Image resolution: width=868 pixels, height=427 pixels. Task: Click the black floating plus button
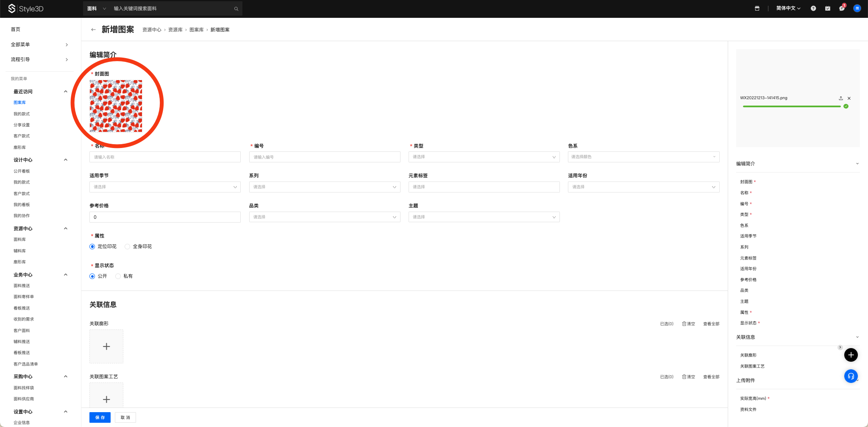[x=851, y=355]
